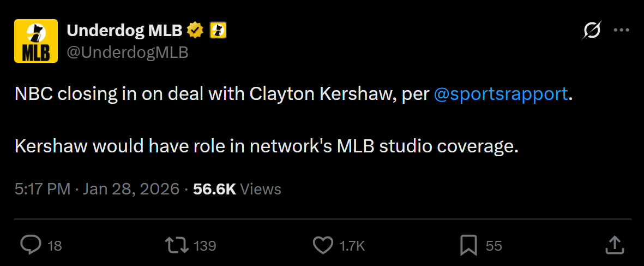Click the Underdog MLB display name

click(124, 31)
